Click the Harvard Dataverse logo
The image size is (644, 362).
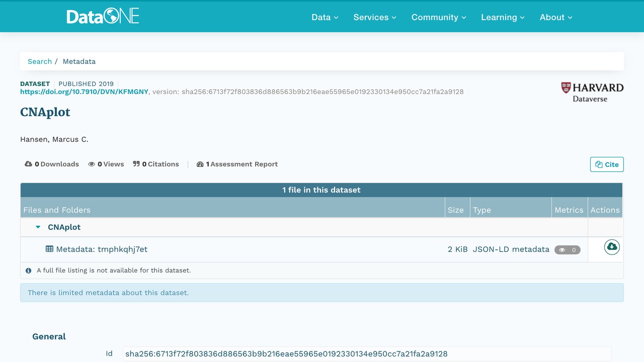592,92
